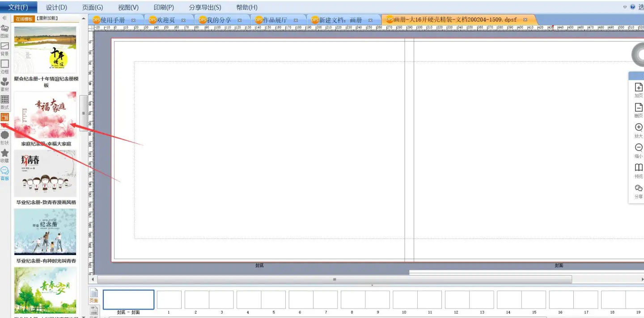
Task: Click the template panel collapse handle
Action: click(83, 113)
